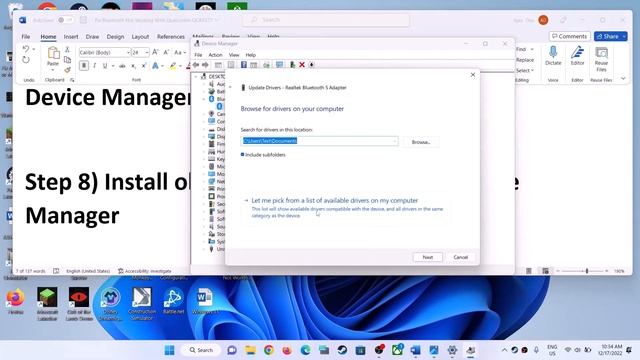Open Steam from the taskbar
The width and height of the screenshot is (640, 360).
point(342,350)
